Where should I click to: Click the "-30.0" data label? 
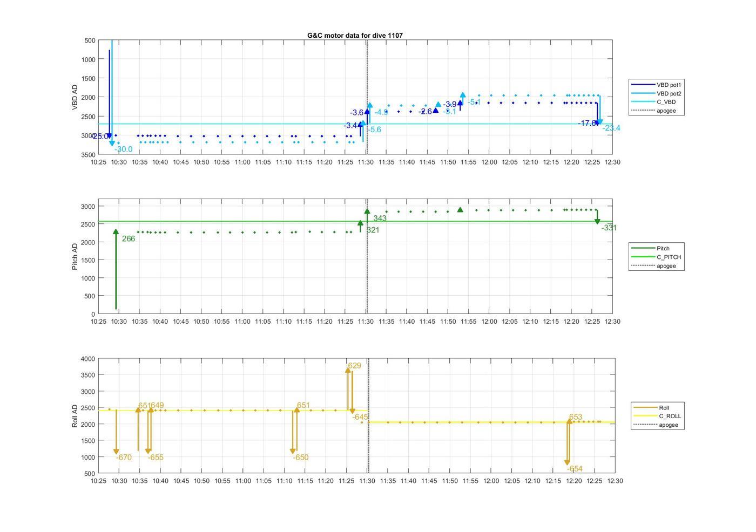click(x=123, y=149)
